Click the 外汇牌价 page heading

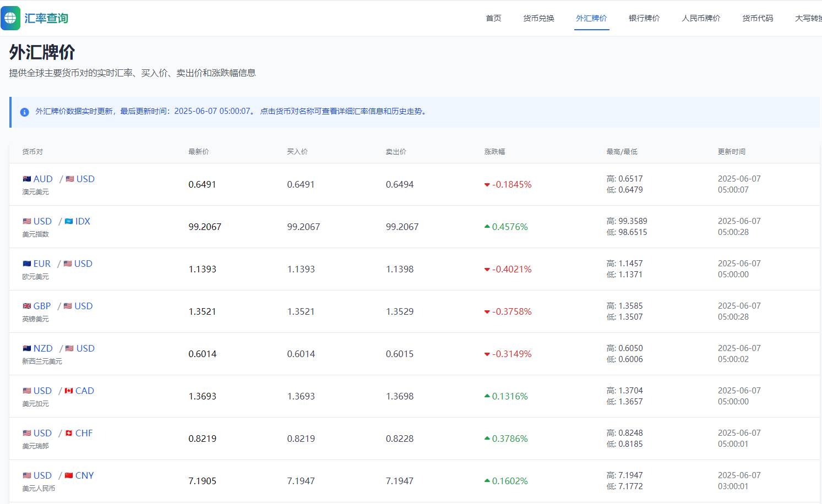pyautogui.click(x=42, y=52)
